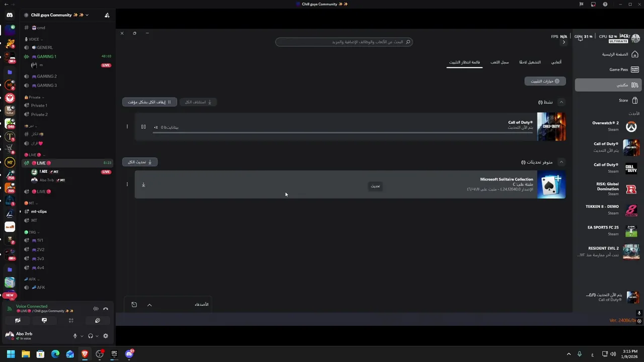Open EA SPORTS FC 25 in sidebar
The height and width of the screenshot is (362, 644).
[x=607, y=230]
